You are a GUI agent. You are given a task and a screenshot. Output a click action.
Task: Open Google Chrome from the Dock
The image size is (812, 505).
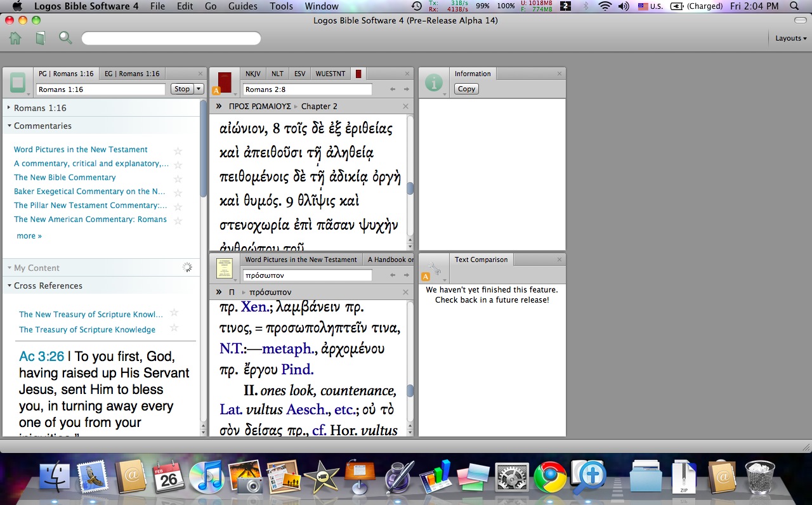coord(550,477)
